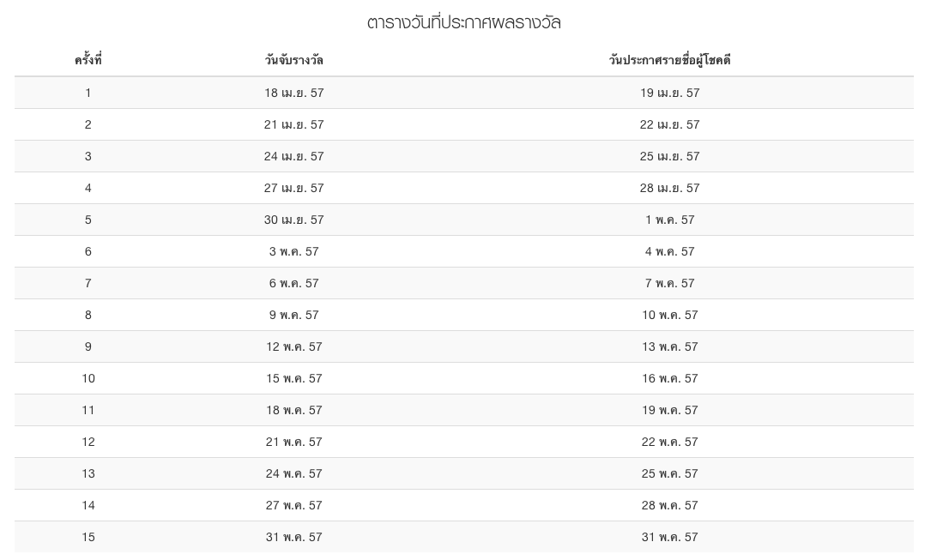The width and height of the screenshot is (931, 560).
Task: Click announcement date 1 พ.ค. 57
Action: [x=670, y=220]
